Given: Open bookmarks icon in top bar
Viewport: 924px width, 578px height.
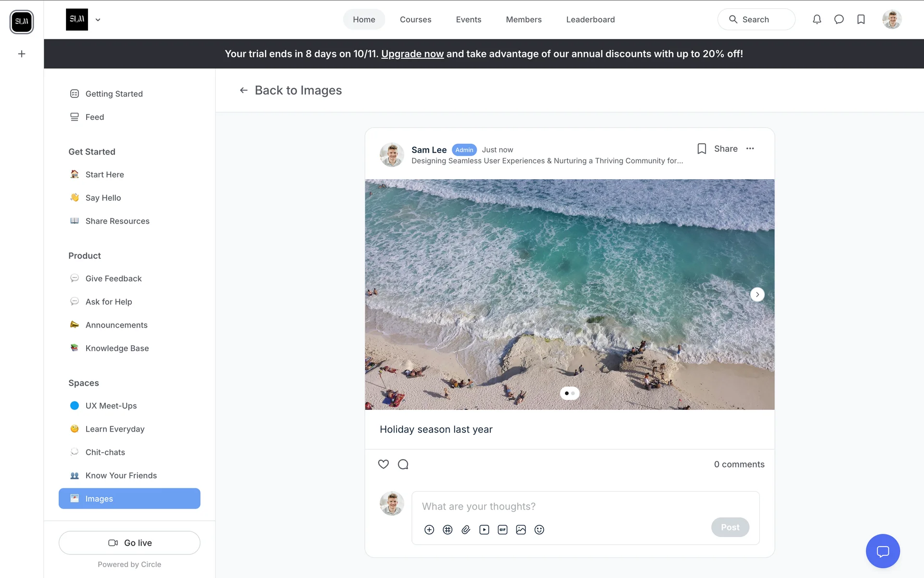Looking at the screenshot, I should click(x=861, y=19).
